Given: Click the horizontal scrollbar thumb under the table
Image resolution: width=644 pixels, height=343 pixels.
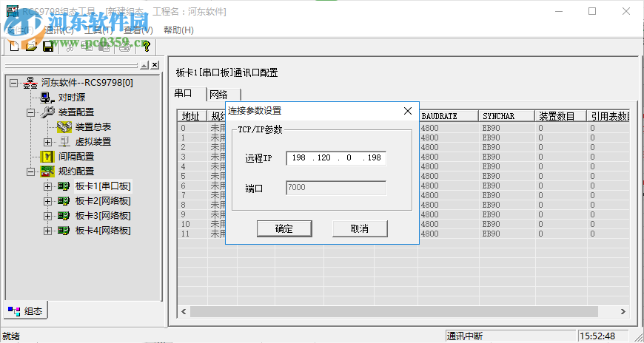Looking at the screenshot, I should coord(394,311).
